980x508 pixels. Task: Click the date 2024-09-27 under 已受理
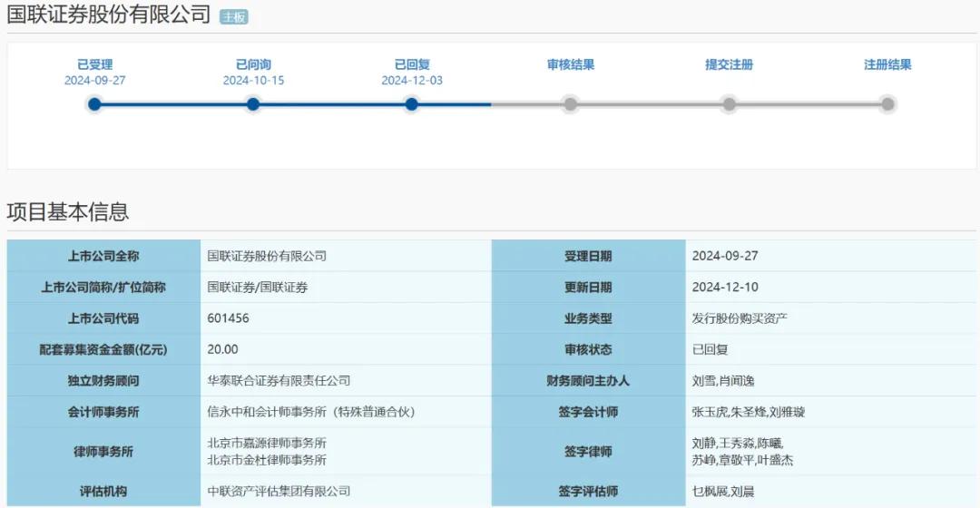coord(95,81)
